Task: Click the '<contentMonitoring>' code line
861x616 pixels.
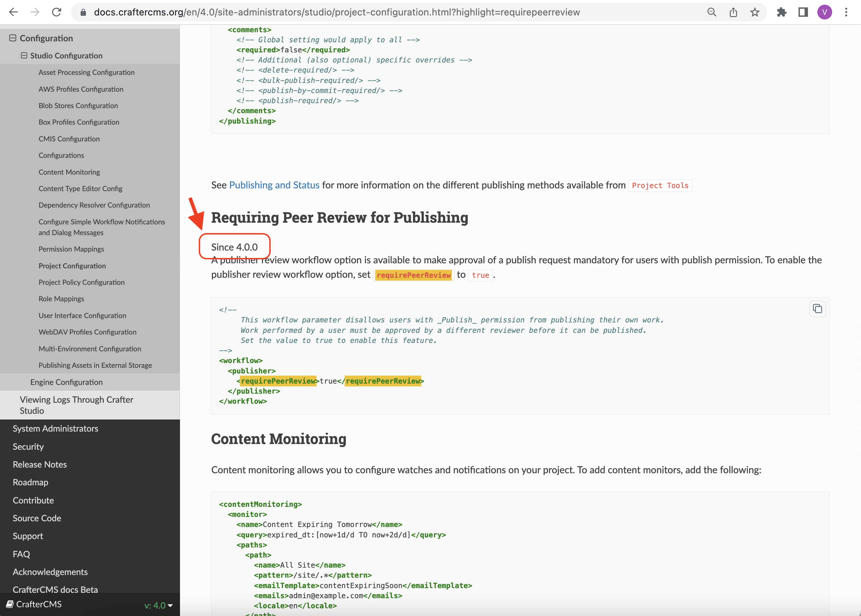Action: point(261,504)
